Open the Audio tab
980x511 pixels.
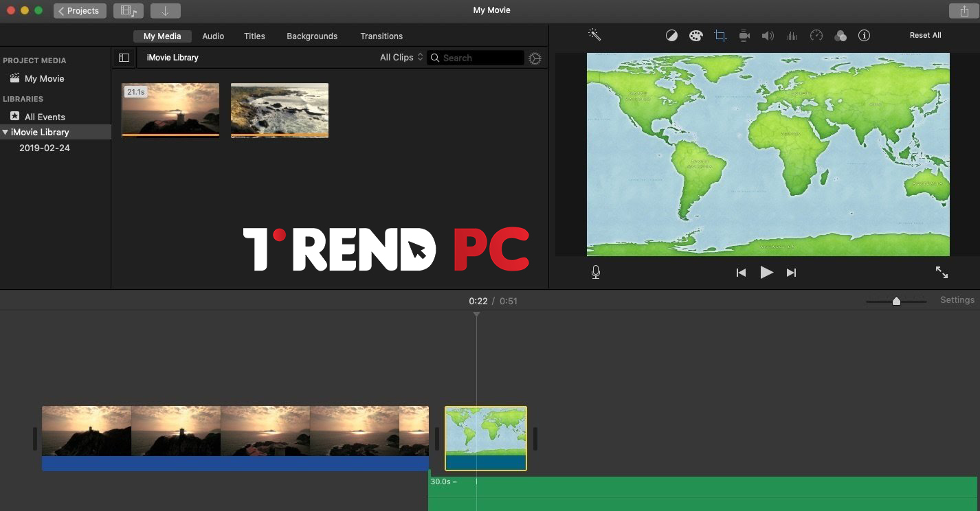tap(213, 36)
